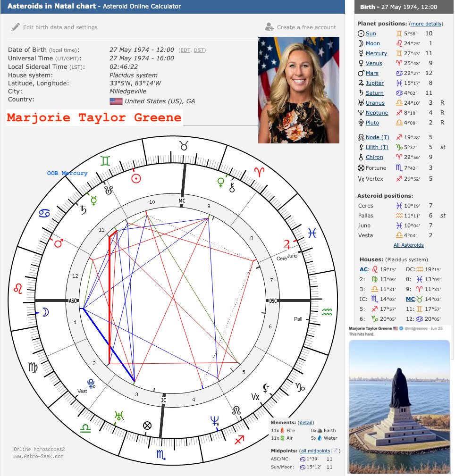Open the Moon planet link
455x476 pixels.
373,43
